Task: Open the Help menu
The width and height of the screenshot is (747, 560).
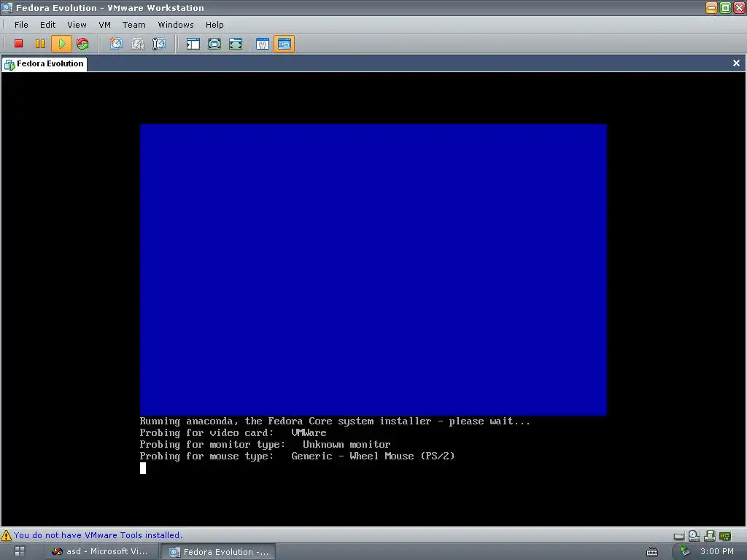Action: click(x=214, y=25)
